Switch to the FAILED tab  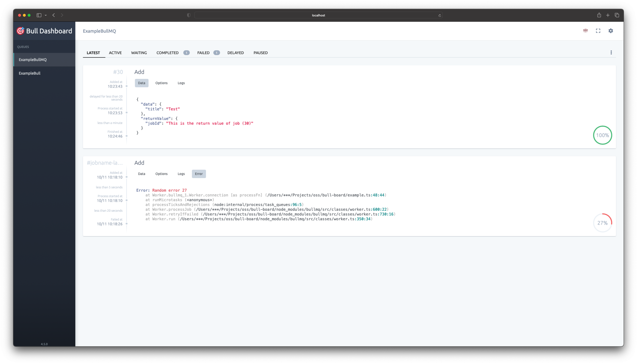[203, 53]
